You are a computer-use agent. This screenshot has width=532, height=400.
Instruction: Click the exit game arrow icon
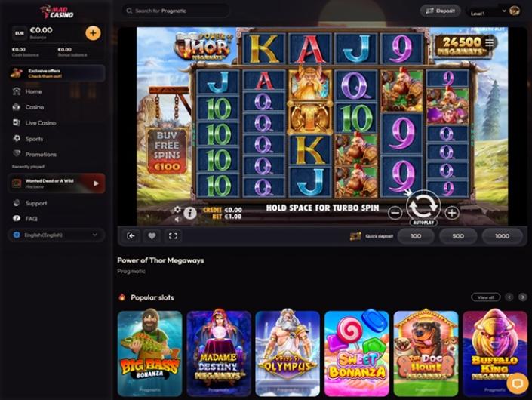131,235
